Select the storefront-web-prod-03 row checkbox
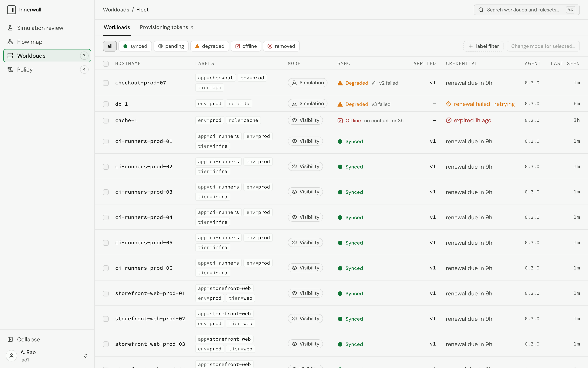588x368 pixels. coord(106,344)
